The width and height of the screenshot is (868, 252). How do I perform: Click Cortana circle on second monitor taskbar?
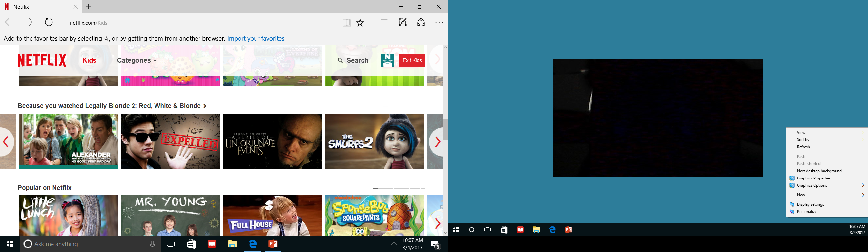(x=472, y=230)
